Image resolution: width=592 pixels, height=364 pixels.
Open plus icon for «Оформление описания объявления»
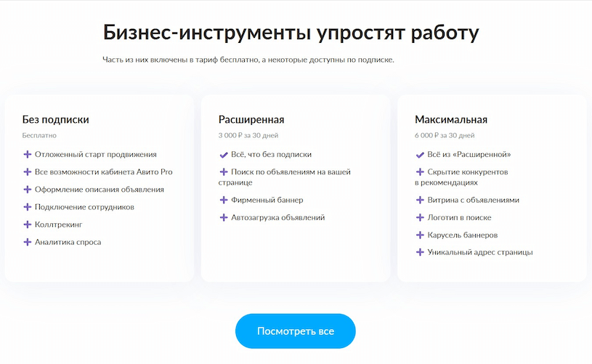[28, 190]
